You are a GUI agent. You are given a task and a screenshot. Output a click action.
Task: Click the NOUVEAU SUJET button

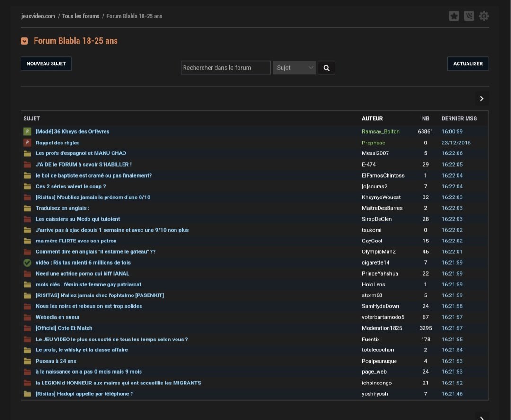click(x=46, y=63)
